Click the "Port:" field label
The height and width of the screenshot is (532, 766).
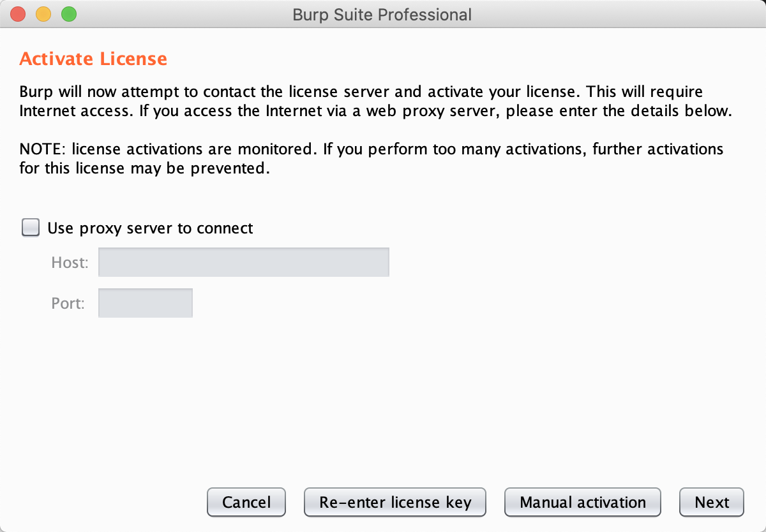[x=68, y=303]
